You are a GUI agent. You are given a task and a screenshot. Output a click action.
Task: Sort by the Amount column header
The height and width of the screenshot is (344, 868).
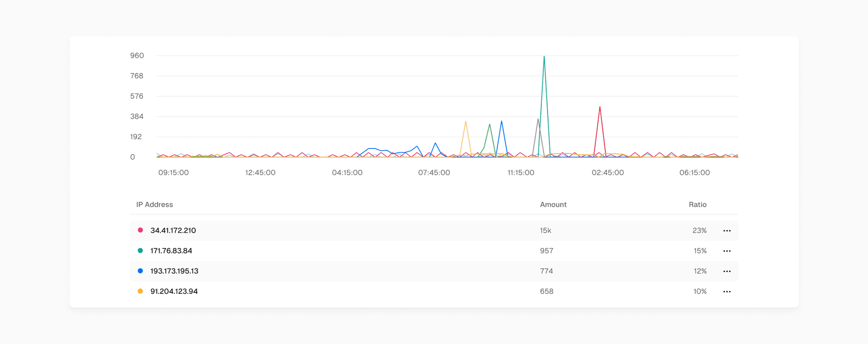(553, 205)
